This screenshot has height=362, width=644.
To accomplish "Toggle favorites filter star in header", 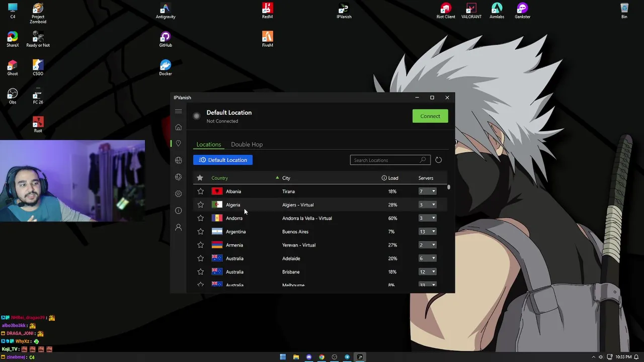I will tap(200, 177).
